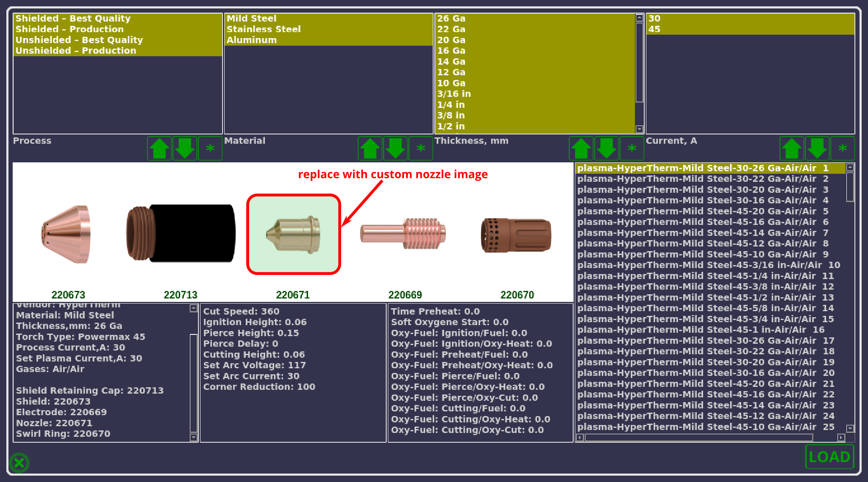Click the 220671 nozzle image
The image size is (868, 482).
(x=294, y=235)
